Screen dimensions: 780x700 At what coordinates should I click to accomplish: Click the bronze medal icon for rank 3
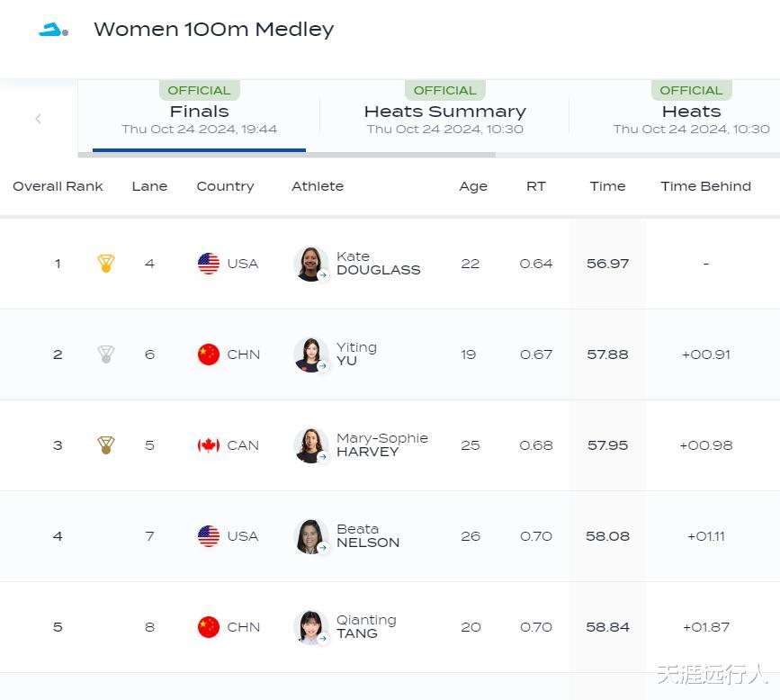105,445
